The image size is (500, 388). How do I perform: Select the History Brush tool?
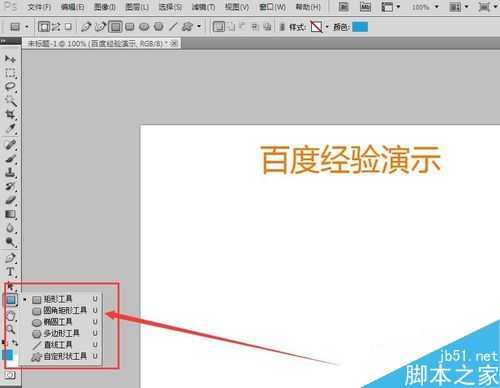10,186
